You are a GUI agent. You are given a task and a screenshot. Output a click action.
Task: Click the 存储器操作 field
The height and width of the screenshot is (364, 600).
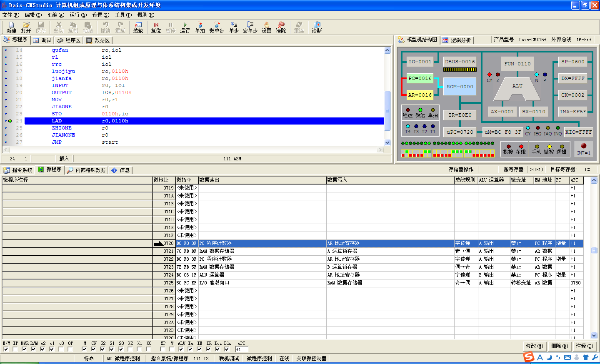[x=488, y=170]
